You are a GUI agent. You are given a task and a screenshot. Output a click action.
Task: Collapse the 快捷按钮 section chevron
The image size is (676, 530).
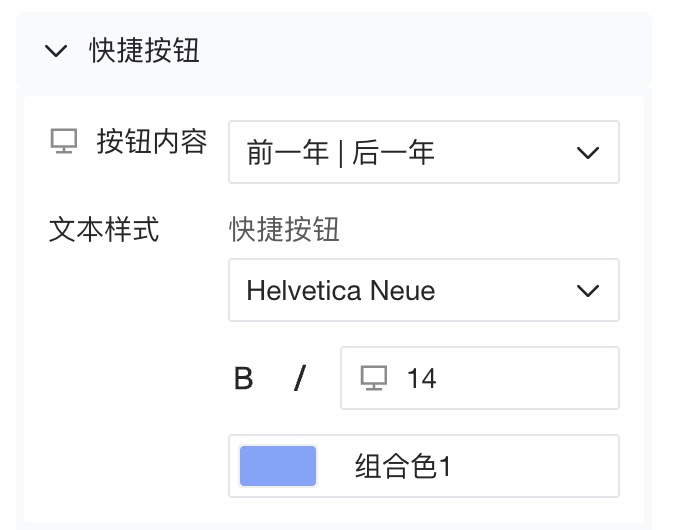(x=58, y=51)
